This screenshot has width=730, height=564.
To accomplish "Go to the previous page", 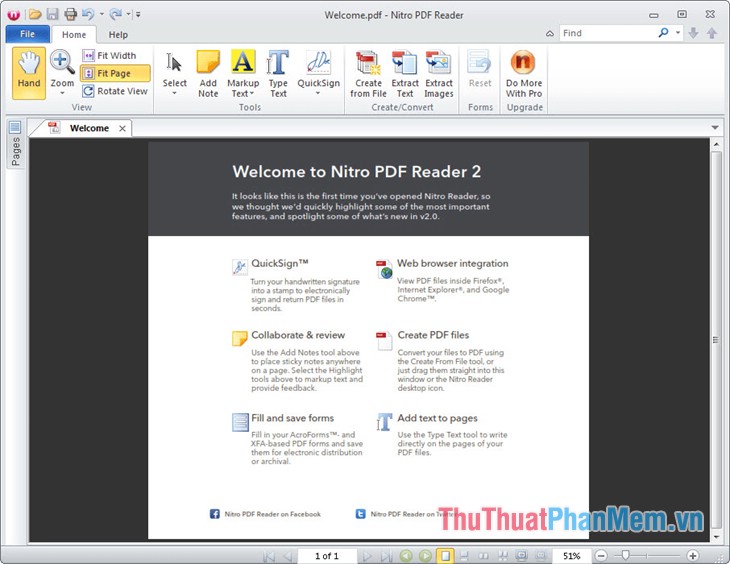I will click(x=288, y=556).
